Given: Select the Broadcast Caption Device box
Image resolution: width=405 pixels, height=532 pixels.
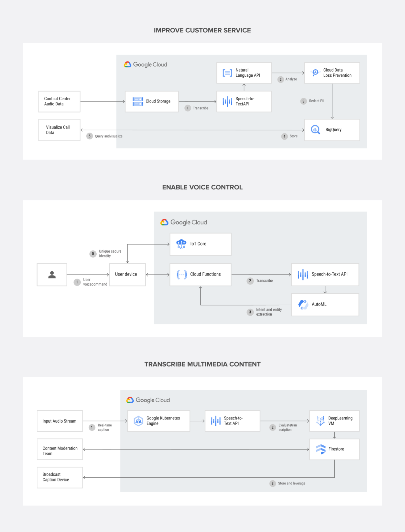Looking at the screenshot, I should (60, 477).
